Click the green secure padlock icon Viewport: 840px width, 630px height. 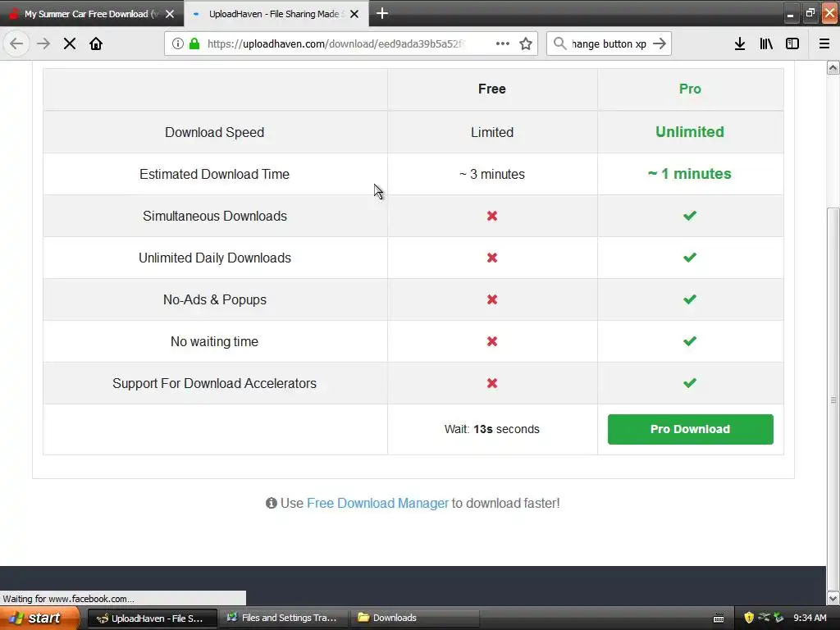pyautogui.click(x=194, y=43)
